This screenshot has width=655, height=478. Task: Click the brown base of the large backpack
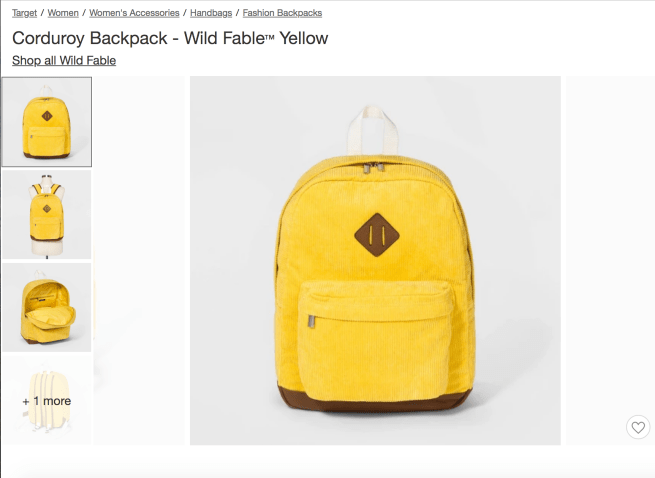tap(375, 399)
